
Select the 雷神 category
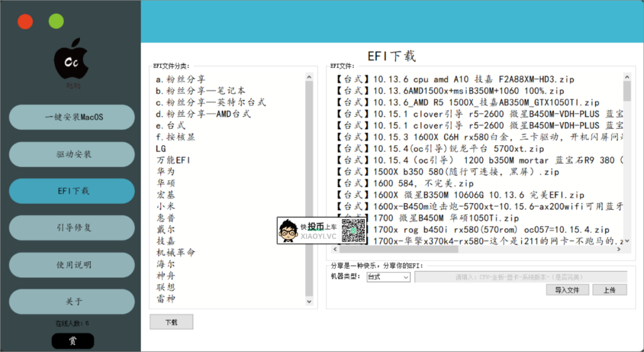click(166, 298)
